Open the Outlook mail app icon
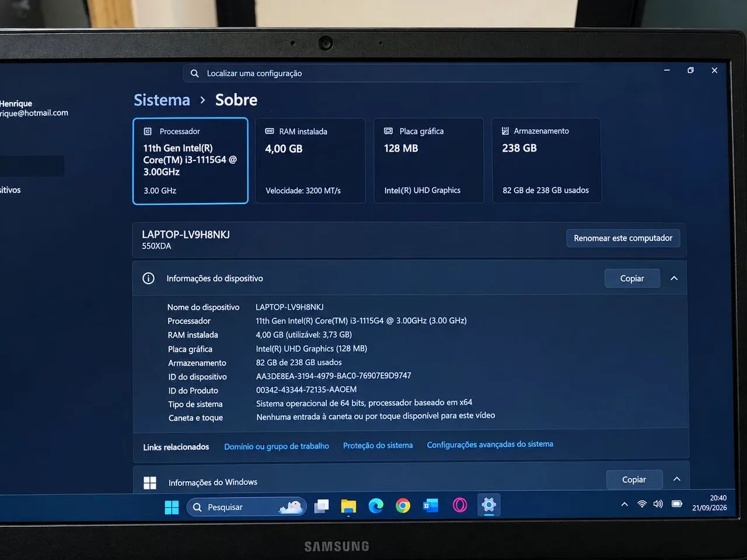747x560 pixels. tap(431, 506)
